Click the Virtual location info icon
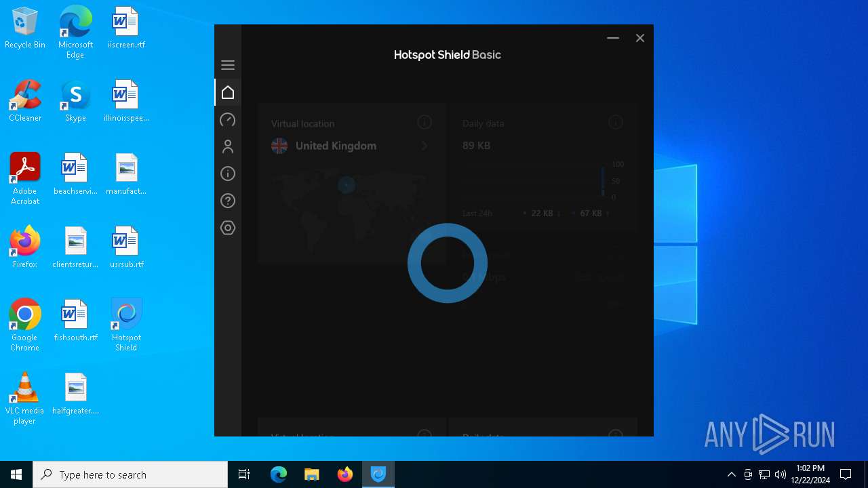868x488 pixels. 425,122
